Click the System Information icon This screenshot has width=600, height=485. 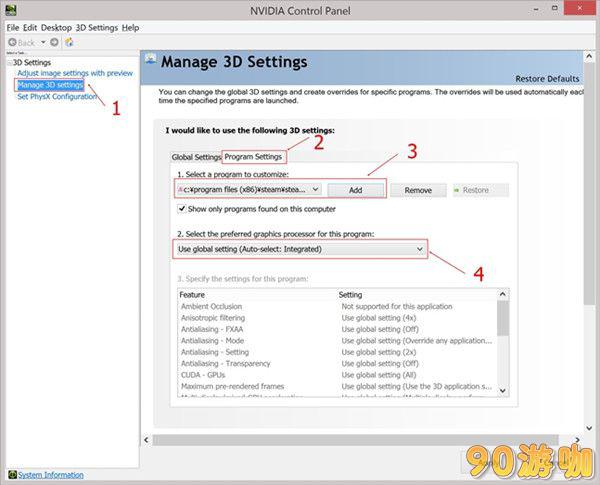point(13,475)
